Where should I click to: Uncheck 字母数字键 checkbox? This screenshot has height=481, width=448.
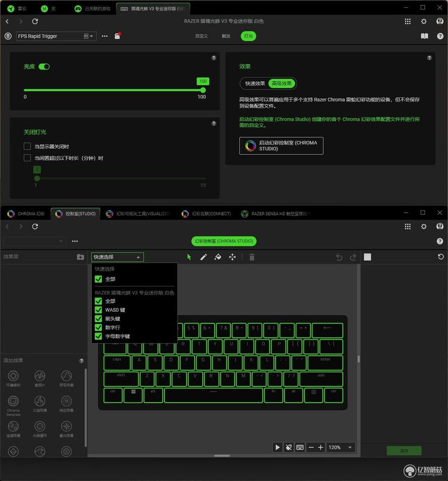pos(99,336)
